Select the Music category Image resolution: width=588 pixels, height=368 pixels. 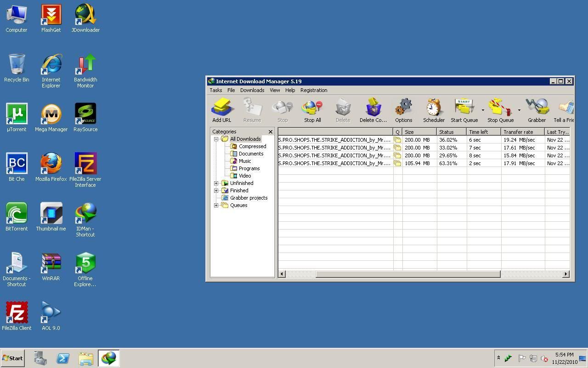(x=245, y=161)
